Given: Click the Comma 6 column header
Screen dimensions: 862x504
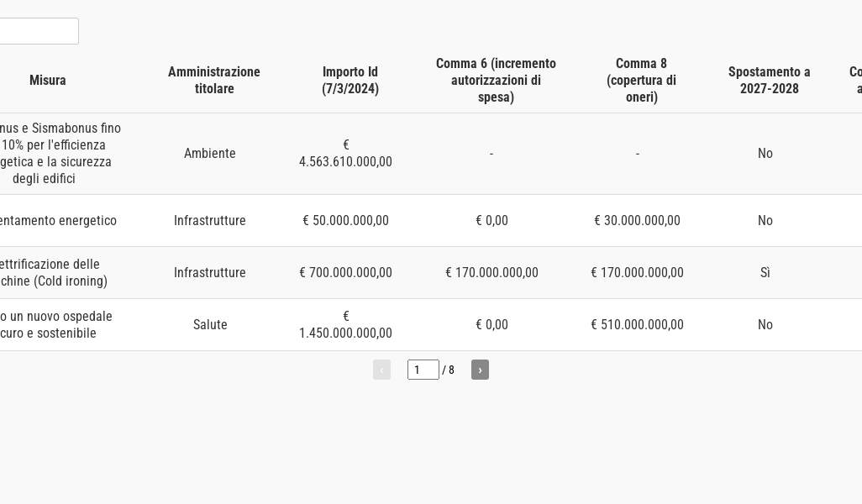Looking at the screenshot, I should (496, 81).
